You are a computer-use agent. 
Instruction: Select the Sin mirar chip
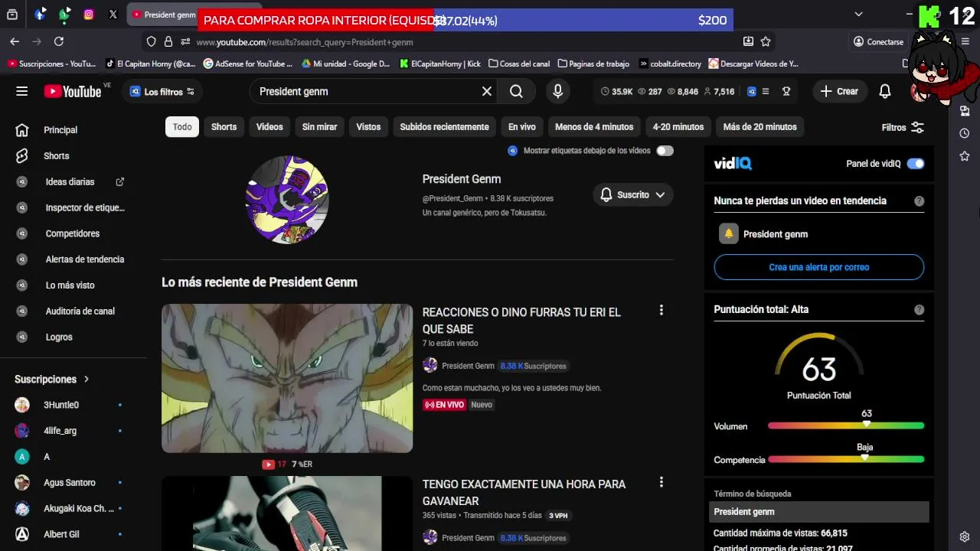pos(319,127)
